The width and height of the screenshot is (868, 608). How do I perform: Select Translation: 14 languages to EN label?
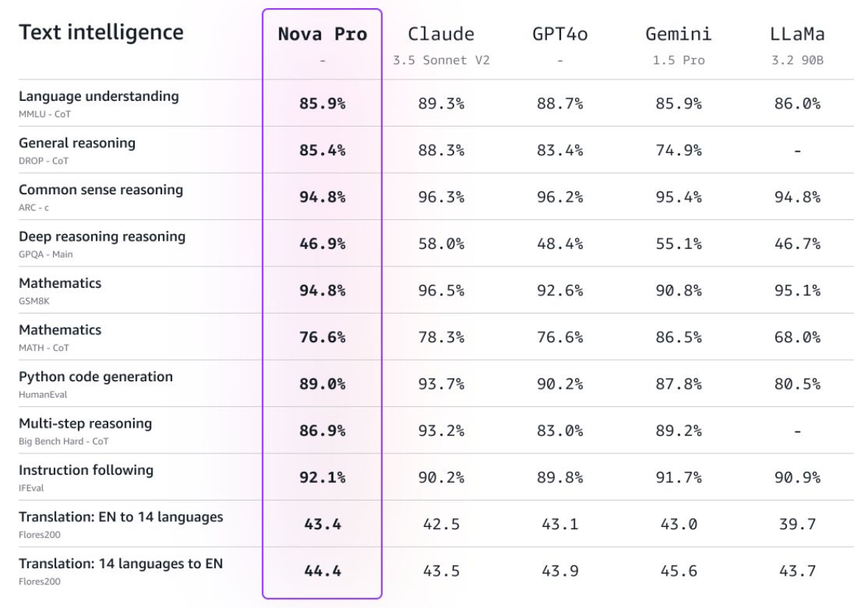(x=121, y=563)
